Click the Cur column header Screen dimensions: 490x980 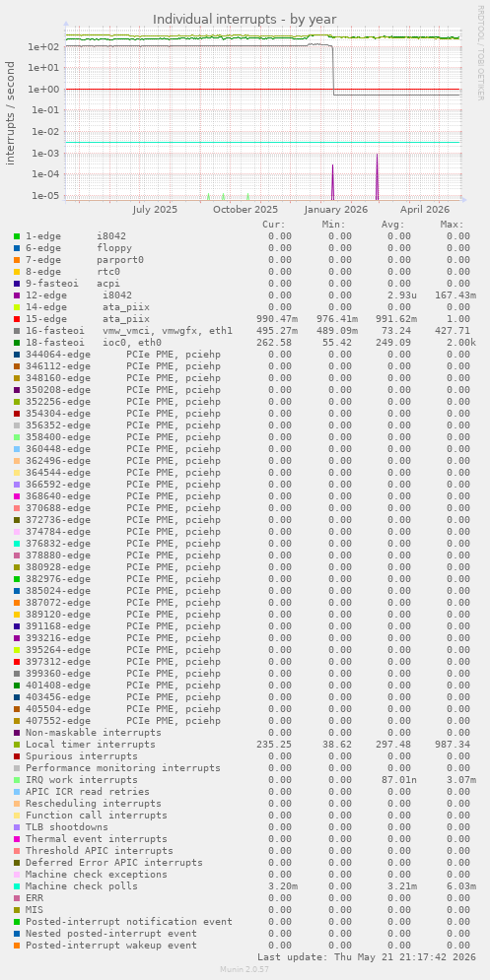273,225
